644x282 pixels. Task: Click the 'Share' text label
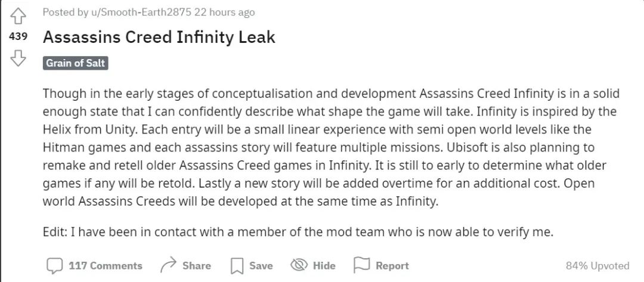[x=196, y=266]
